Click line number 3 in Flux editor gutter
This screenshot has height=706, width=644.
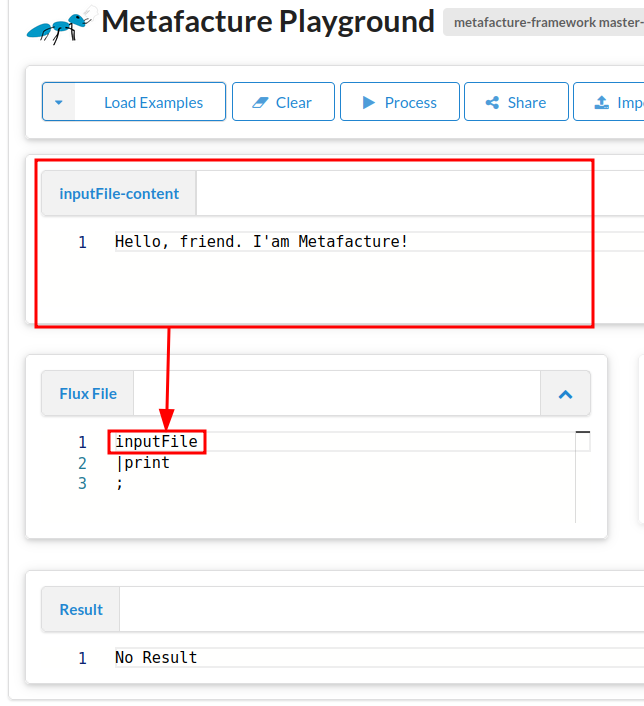pyautogui.click(x=82, y=484)
